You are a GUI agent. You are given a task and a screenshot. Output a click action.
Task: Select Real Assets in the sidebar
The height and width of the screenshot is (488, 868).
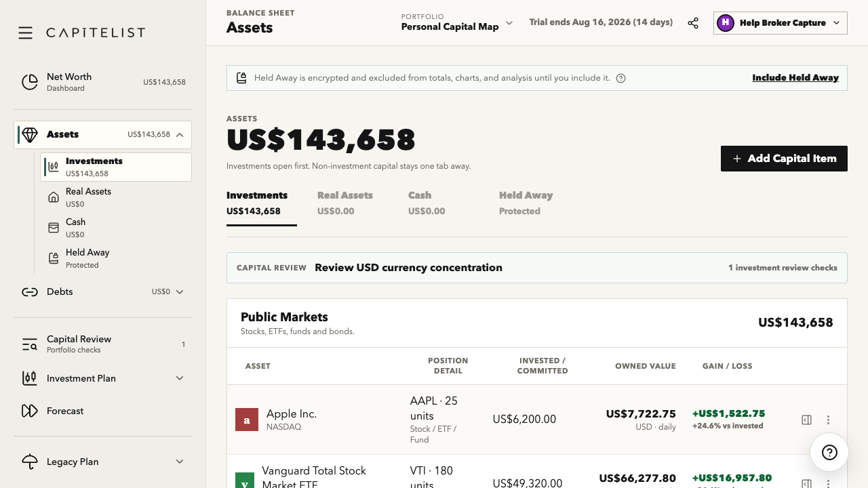116,197
